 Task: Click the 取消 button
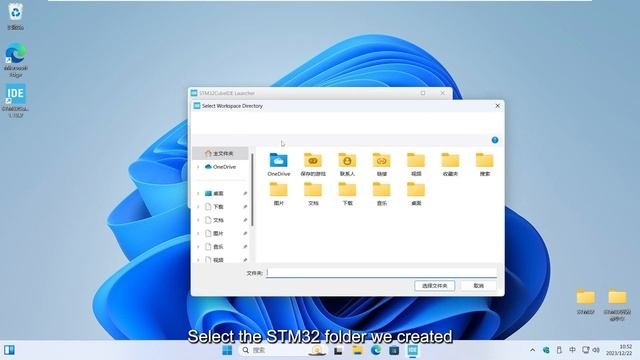point(479,286)
